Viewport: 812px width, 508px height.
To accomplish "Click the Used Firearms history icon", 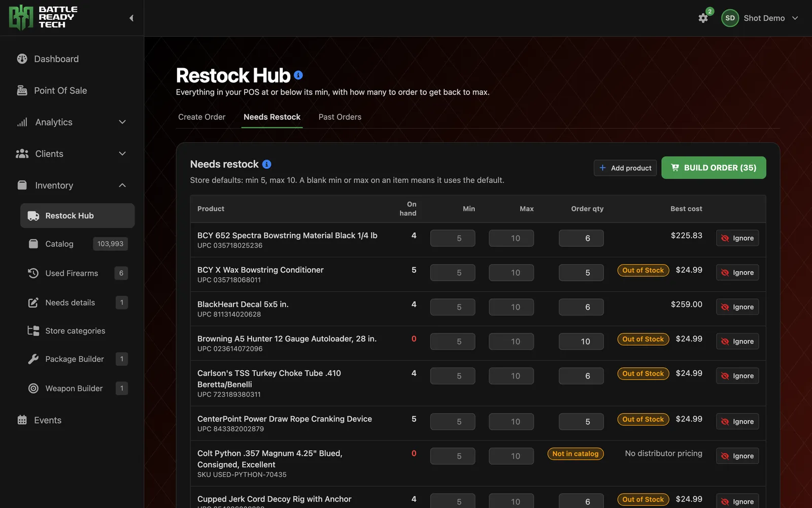I will pyautogui.click(x=33, y=273).
